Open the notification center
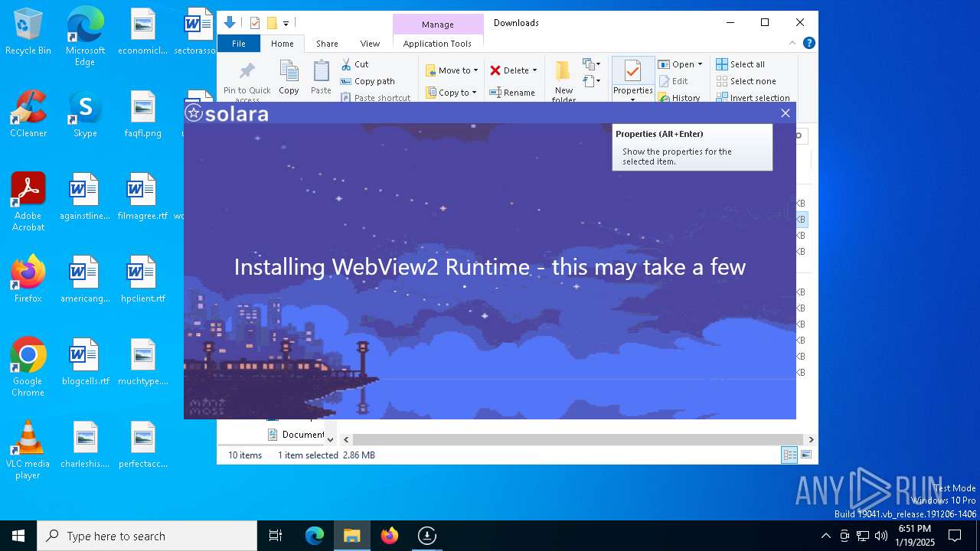 [x=955, y=536]
